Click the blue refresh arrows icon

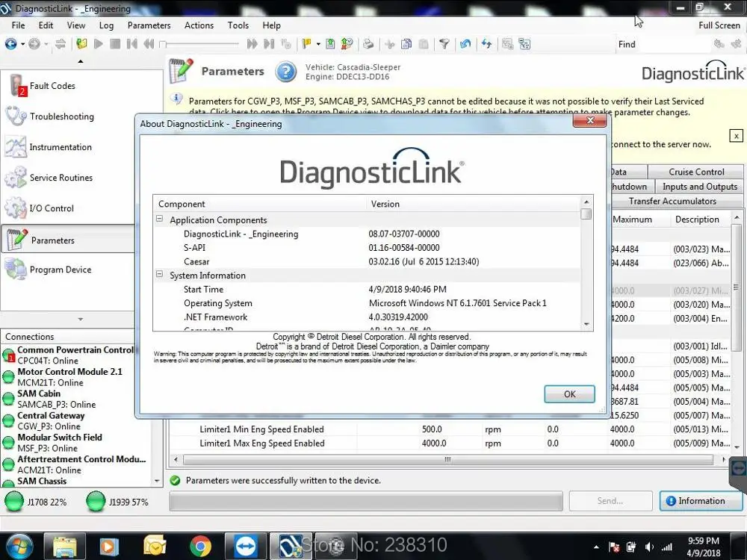[x=486, y=44]
